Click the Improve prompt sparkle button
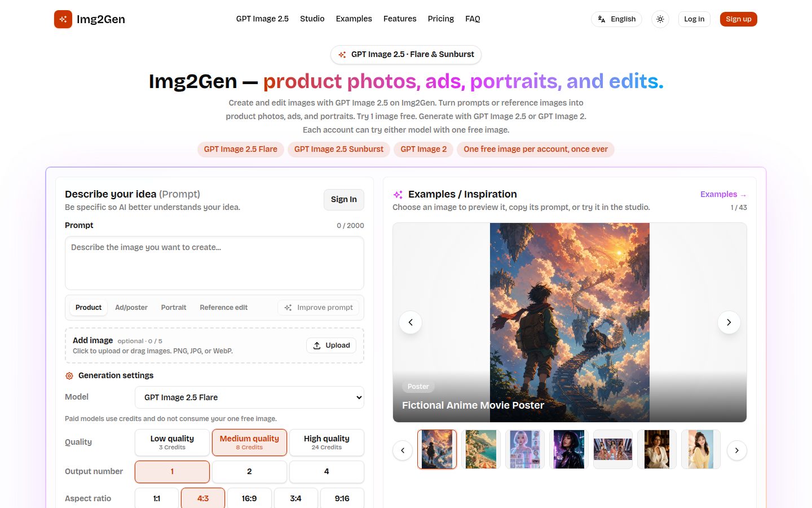The height and width of the screenshot is (508, 812). 319,308
